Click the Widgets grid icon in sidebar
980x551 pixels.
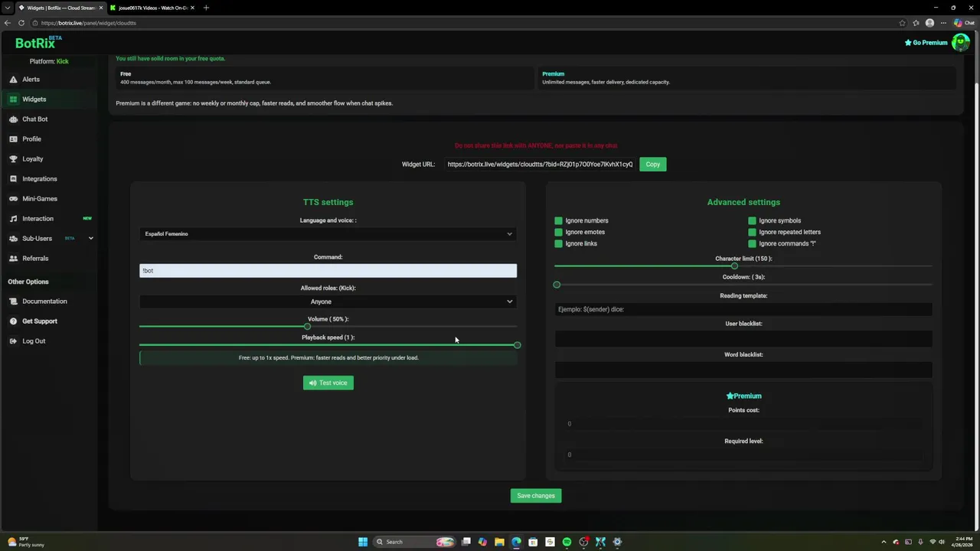pos(13,99)
